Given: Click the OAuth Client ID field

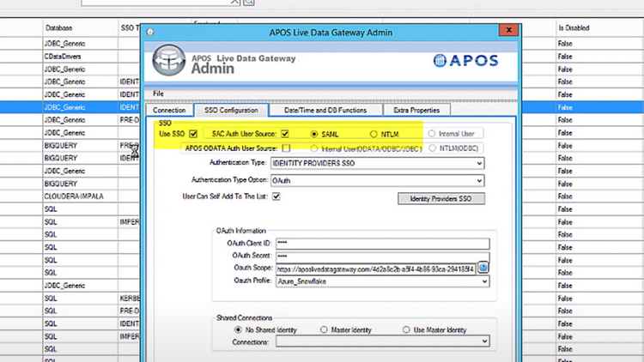Looking at the screenshot, I should coord(382,244).
